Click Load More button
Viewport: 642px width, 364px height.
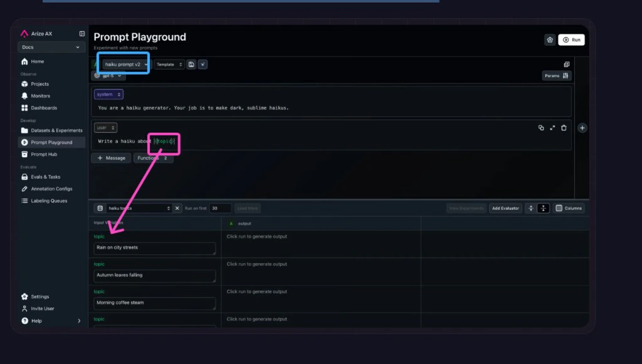[247, 208]
